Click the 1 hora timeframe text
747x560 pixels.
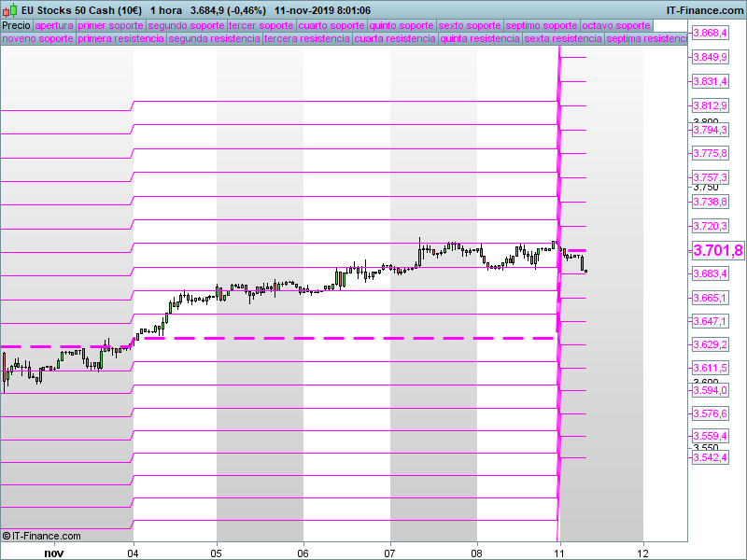pyautogui.click(x=166, y=10)
